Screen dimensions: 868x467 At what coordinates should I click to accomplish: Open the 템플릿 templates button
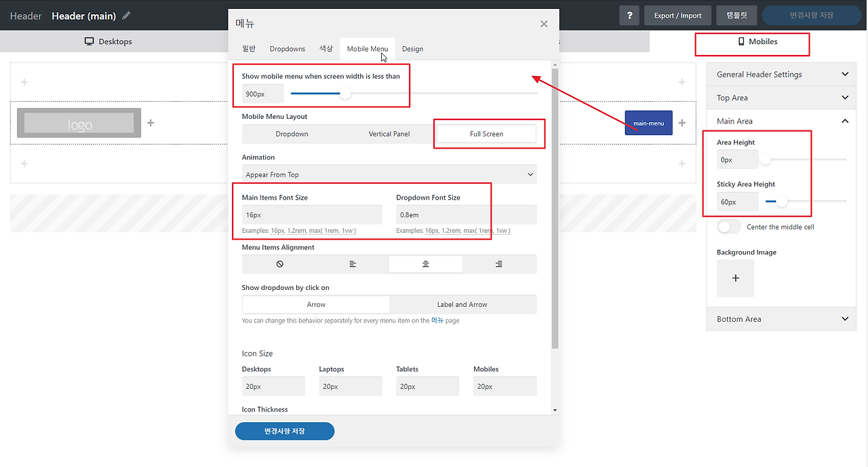tap(736, 16)
